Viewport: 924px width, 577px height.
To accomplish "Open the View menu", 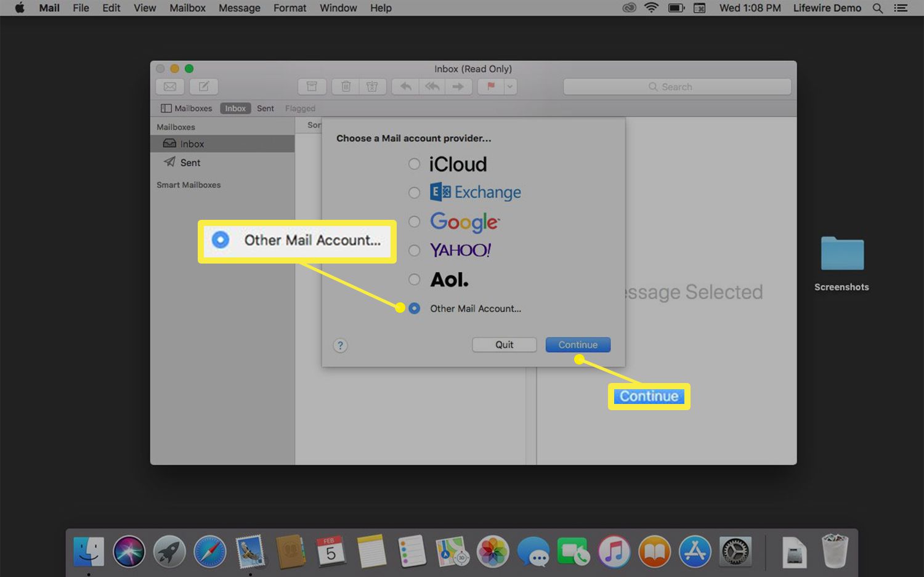I will pyautogui.click(x=145, y=8).
